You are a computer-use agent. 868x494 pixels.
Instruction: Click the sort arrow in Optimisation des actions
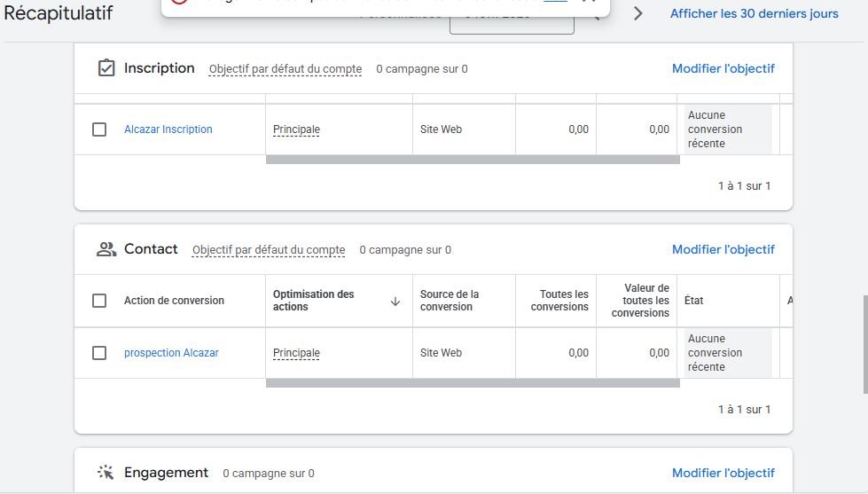pos(395,301)
